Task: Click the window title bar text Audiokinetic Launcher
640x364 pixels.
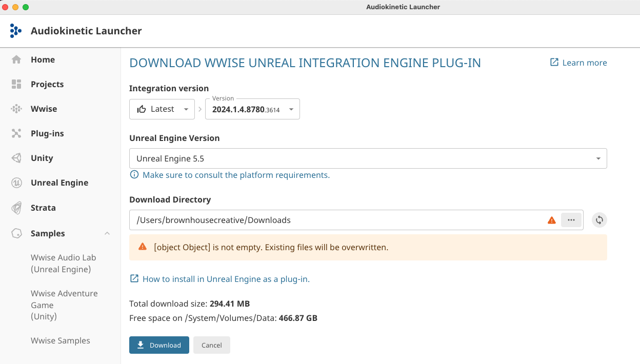Action: (403, 7)
